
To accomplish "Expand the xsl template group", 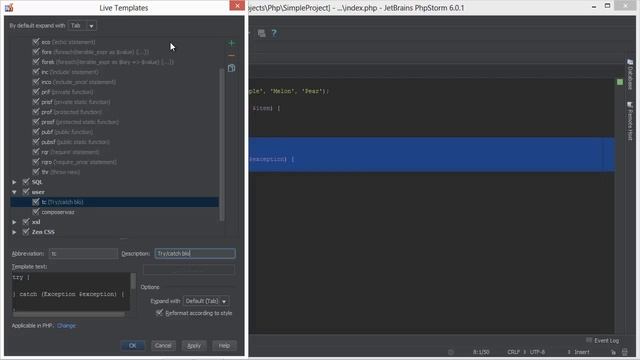I will pyautogui.click(x=14, y=222).
